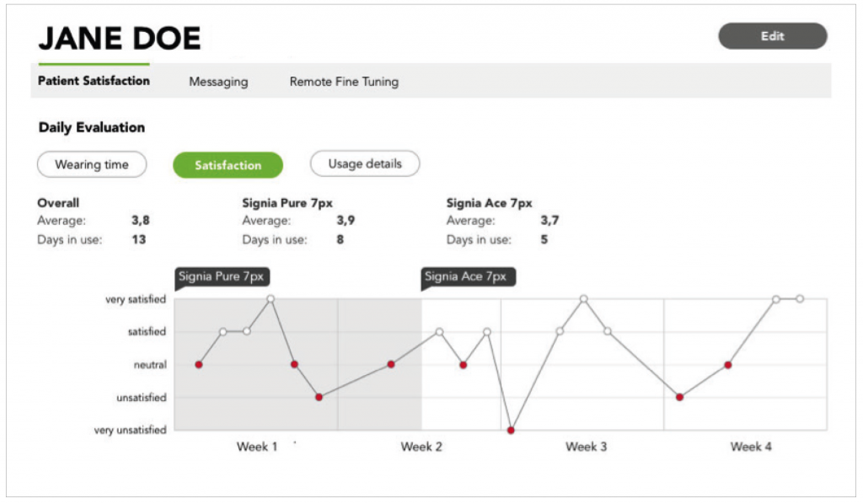The height and width of the screenshot is (504, 863).
Task: Select the unsatisfied red point in Week 4
Action: [680, 397]
